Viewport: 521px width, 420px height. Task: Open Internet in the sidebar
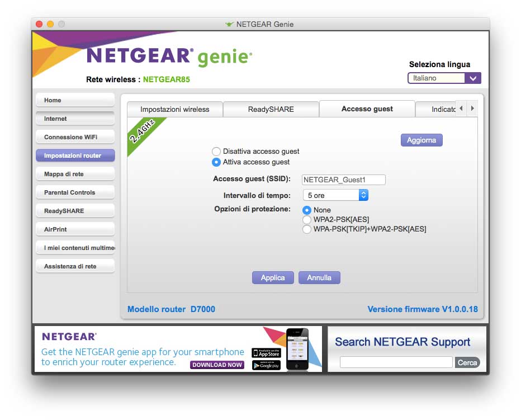[75, 119]
